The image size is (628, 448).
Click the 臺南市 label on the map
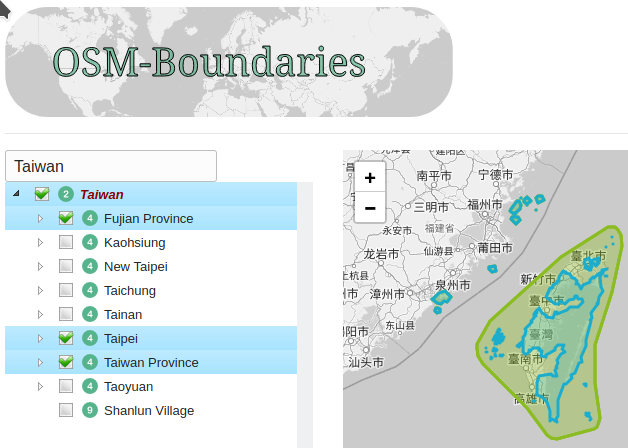[x=525, y=359]
